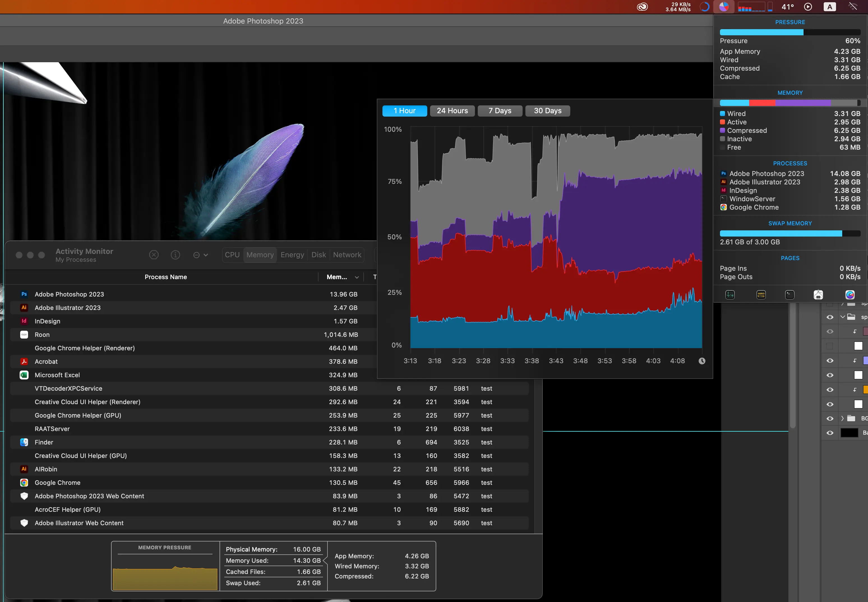868x602 pixels.
Task: Click the Acrobat icon in process list
Action: (24, 361)
